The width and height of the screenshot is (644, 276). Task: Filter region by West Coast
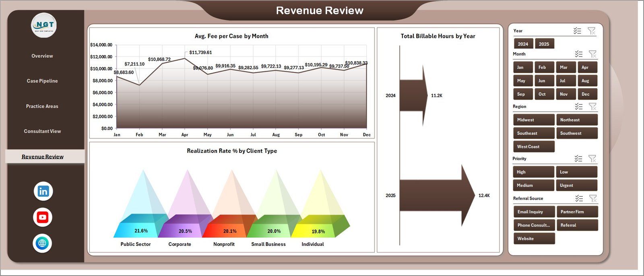point(534,146)
